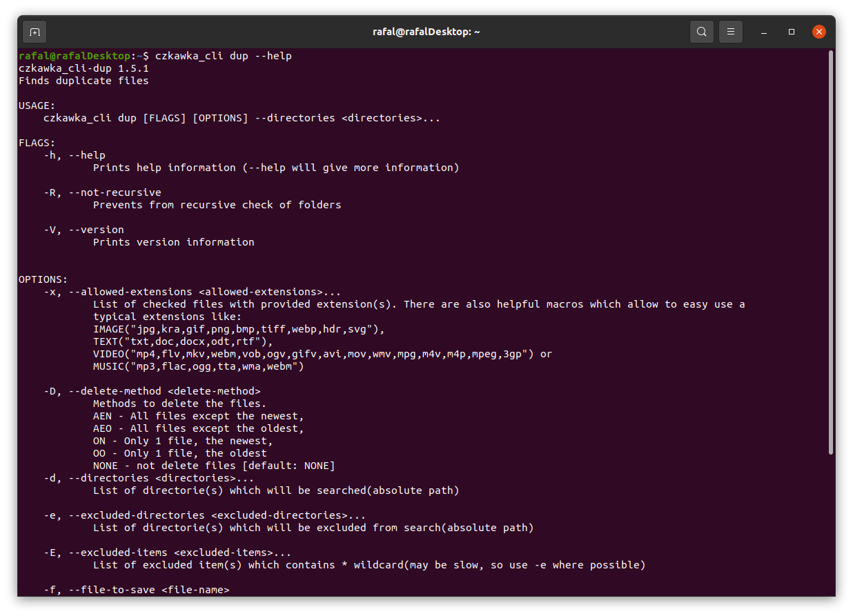Click 'AEN - All files except the newest'
The width and height of the screenshot is (853, 616).
[x=199, y=416]
